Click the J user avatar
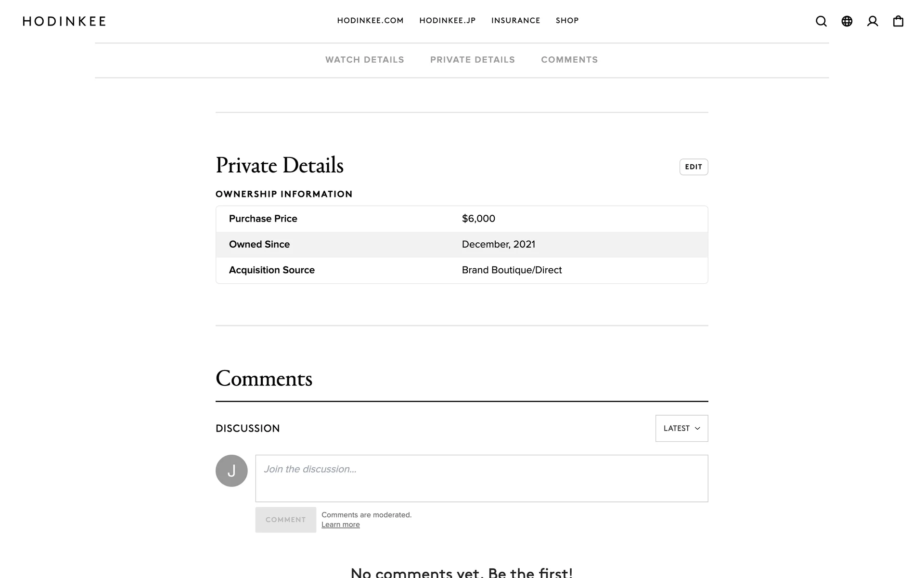924x578 pixels. click(231, 471)
